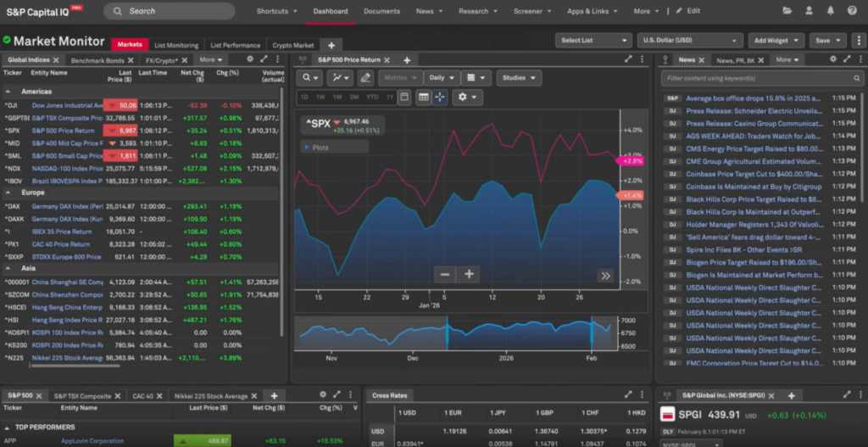Click the Edit pencil in top navigation

(688, 11)
